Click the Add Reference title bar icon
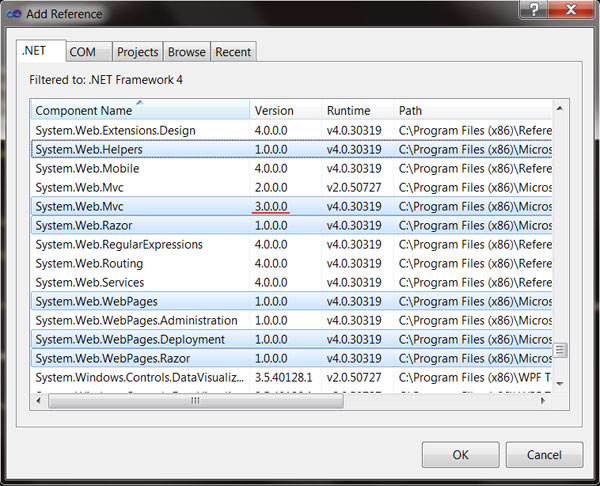This screenshot has height=486, width=600. tap(14, 14)
